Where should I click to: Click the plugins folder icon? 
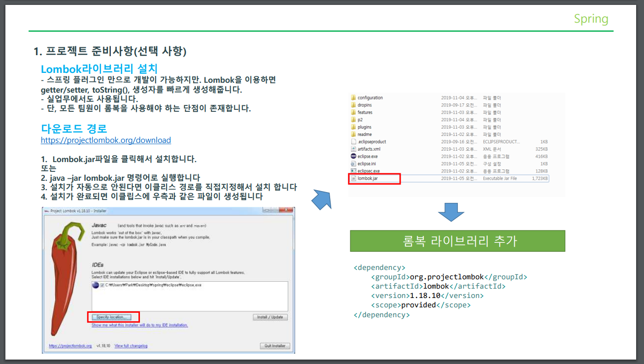coord(353,127)
